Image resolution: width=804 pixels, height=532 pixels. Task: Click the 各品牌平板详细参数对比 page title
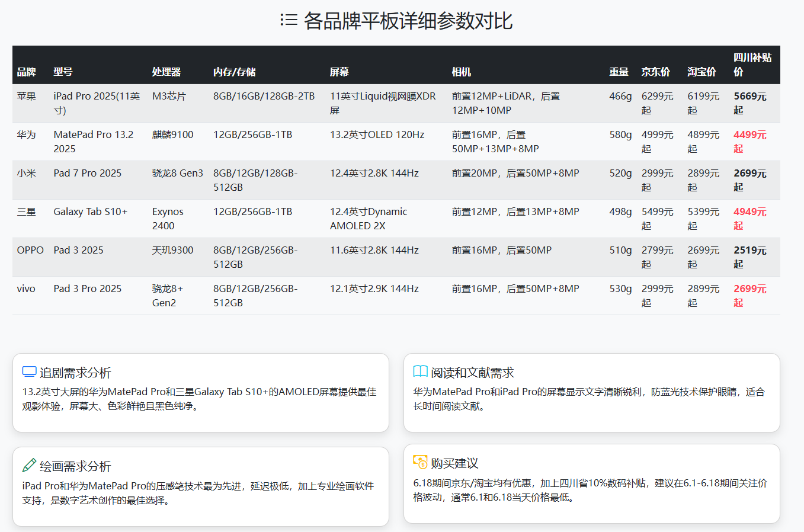(408, 21)
